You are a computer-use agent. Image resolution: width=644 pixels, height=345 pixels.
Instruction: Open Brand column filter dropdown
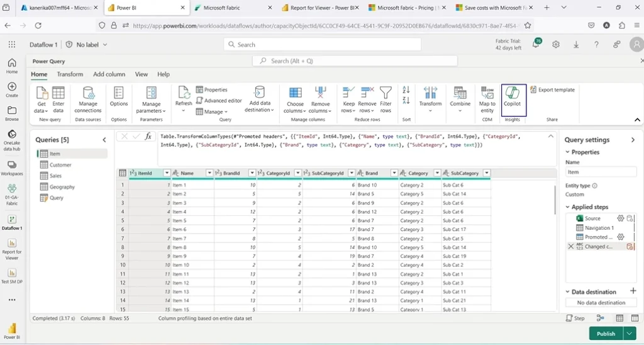(x=394, y=173)
